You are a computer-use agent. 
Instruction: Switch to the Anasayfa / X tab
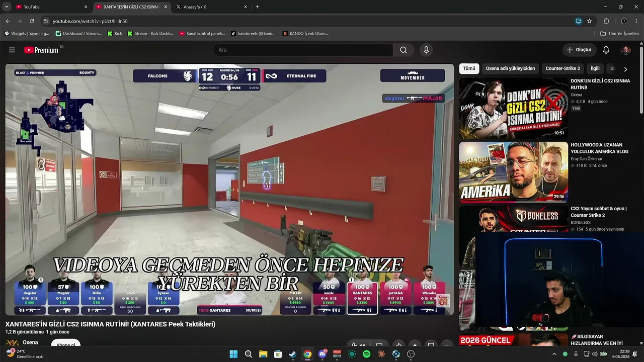tap(211, 7)
